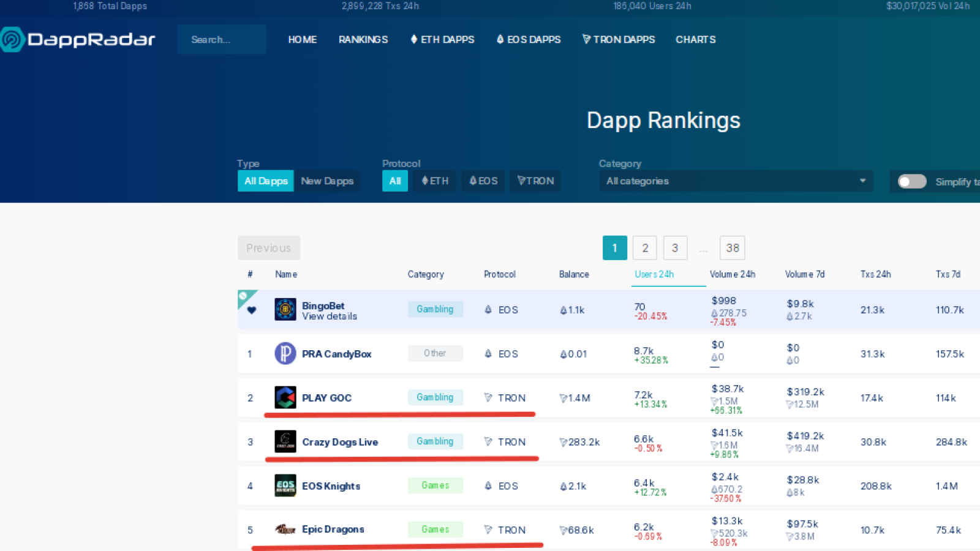The image size is (980, 551).
Task: Open the All categories dropdown
Action: pos(736,181)
